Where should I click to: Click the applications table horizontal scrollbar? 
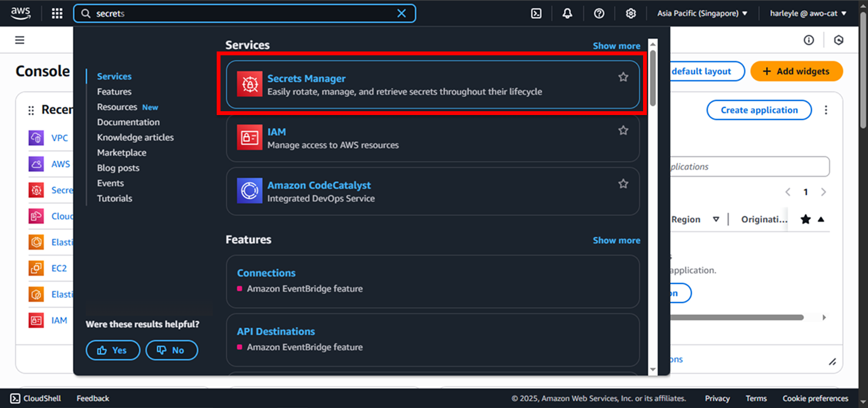point(736,317)
